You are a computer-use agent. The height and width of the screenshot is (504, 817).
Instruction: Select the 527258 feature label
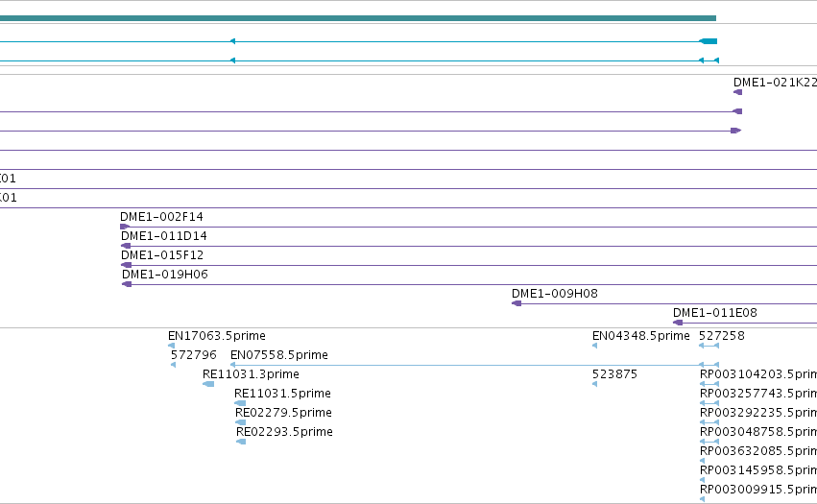722,336
